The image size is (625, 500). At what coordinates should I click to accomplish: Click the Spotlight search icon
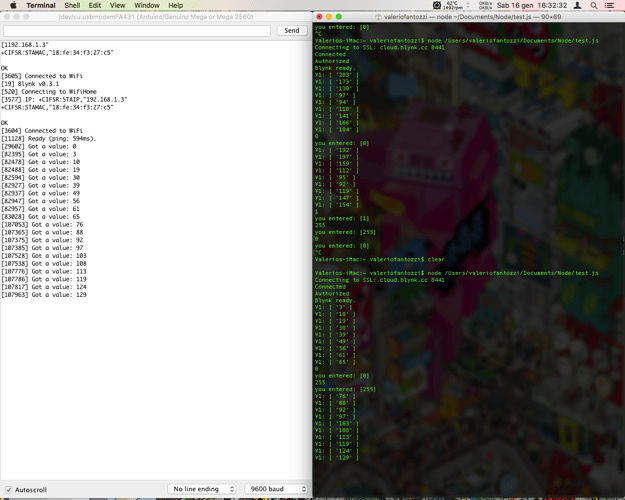tap(594, 5)
